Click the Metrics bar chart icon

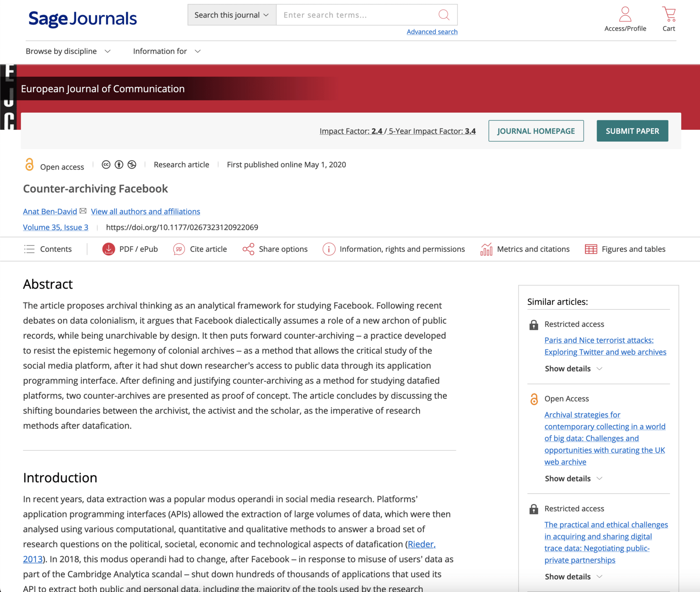(486, 249)
